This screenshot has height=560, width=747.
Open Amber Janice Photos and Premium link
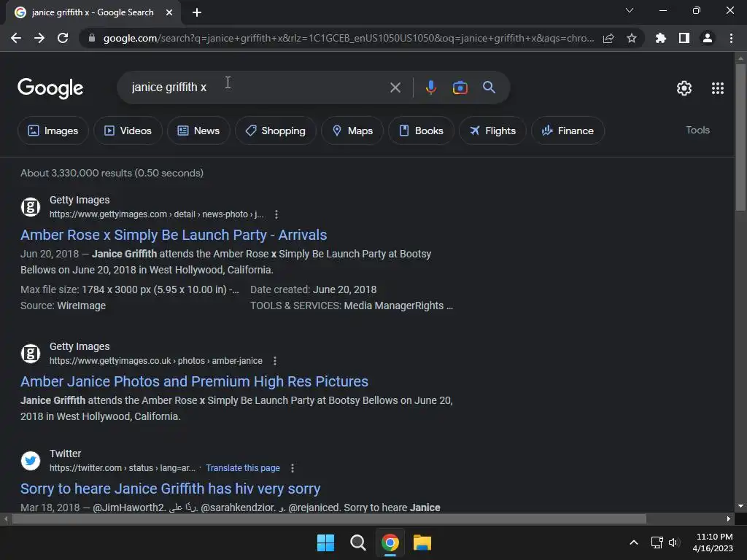[x=194, y=381]
